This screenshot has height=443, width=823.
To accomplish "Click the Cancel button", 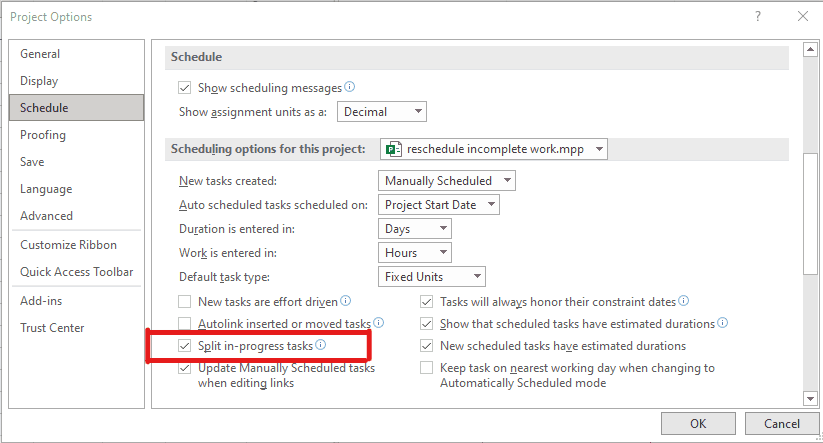I will tap(782, 424).
